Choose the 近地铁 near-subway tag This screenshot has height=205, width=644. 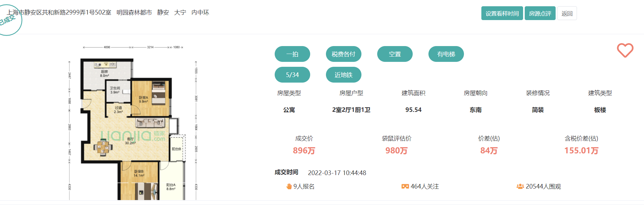pyautogui.click(x=343, y=75)
